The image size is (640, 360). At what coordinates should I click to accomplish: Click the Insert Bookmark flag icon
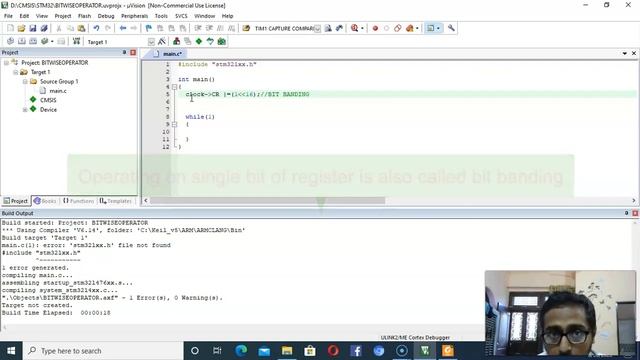click(x=149, y=28)
